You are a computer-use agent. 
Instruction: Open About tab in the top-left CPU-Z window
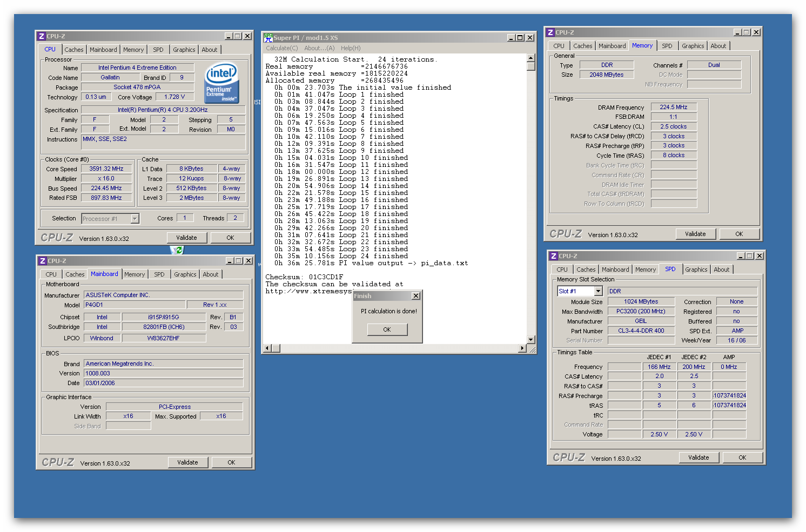[x=210, y=50]
